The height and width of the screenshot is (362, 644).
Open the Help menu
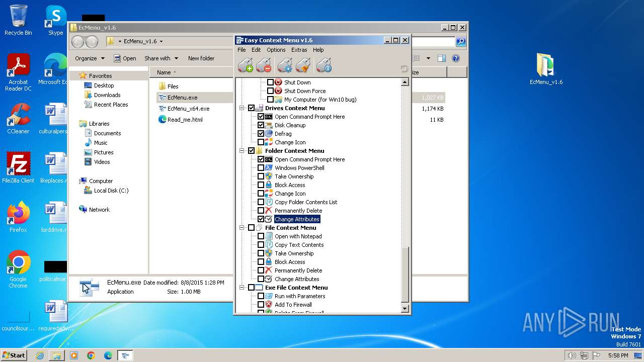[318, 50]
